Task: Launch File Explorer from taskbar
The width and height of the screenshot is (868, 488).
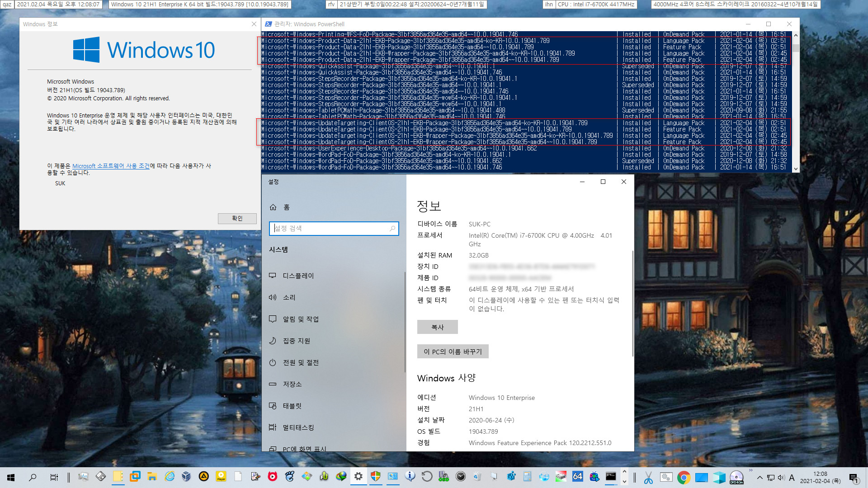Action: [x=152, y=477]
